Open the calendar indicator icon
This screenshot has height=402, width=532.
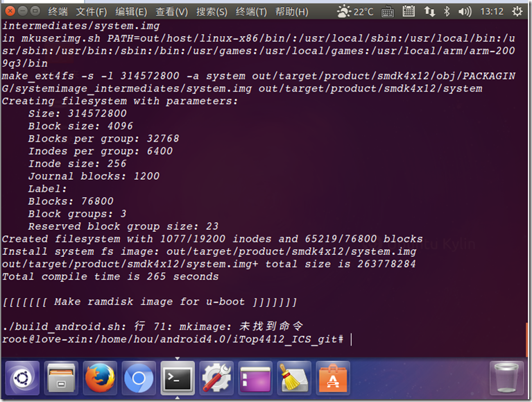(409, 11)
